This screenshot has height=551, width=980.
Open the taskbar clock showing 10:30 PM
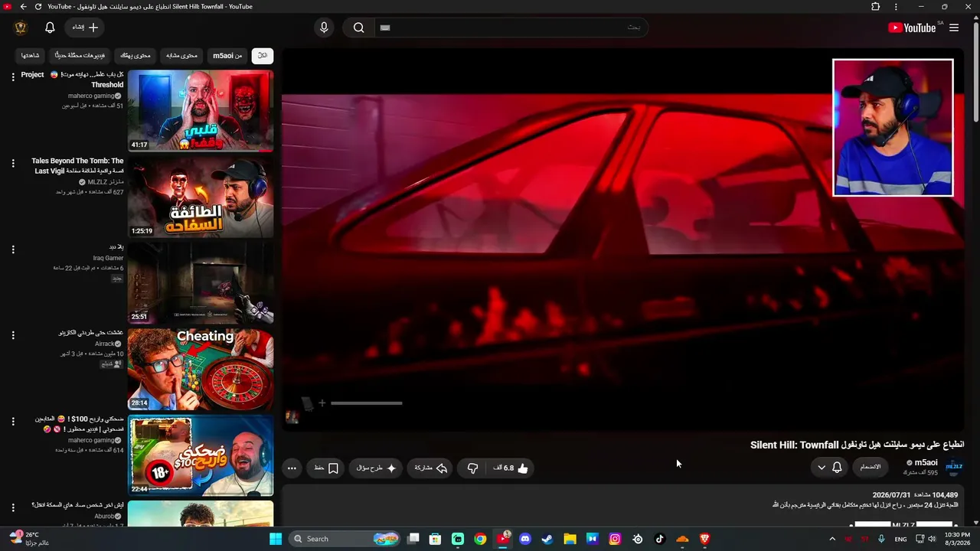[957, 539]
